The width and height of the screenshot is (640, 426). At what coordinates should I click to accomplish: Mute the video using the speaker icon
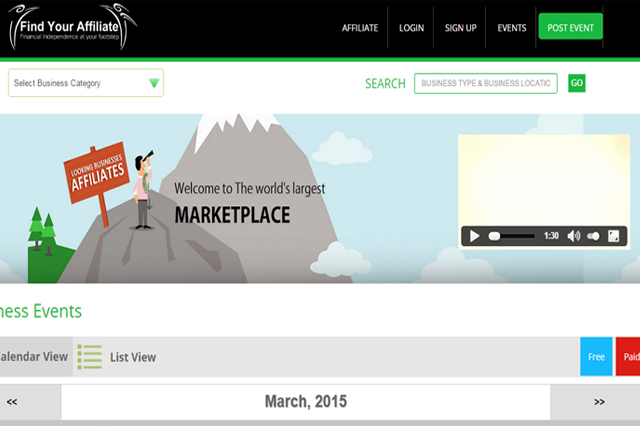[x=573, y=236]
